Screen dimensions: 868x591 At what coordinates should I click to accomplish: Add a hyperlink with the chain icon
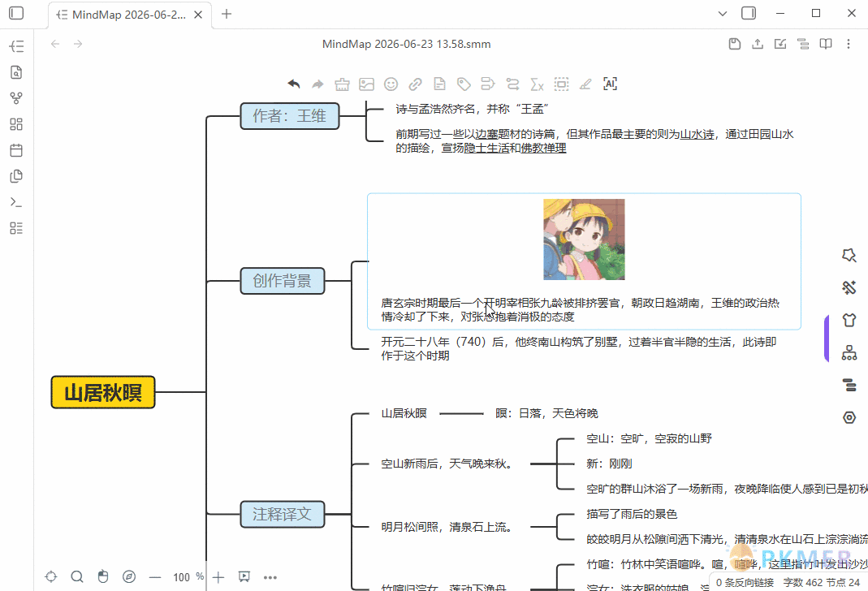[x=415, y=84]
